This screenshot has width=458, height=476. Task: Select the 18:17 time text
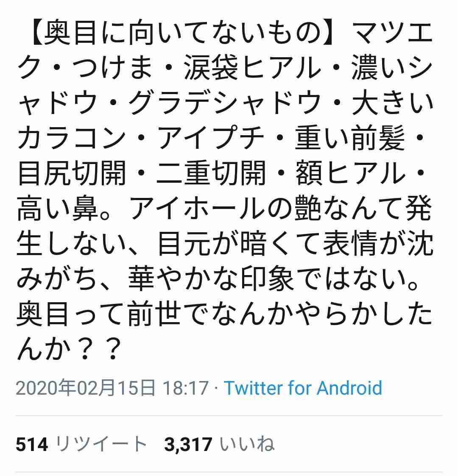(186, 388)
